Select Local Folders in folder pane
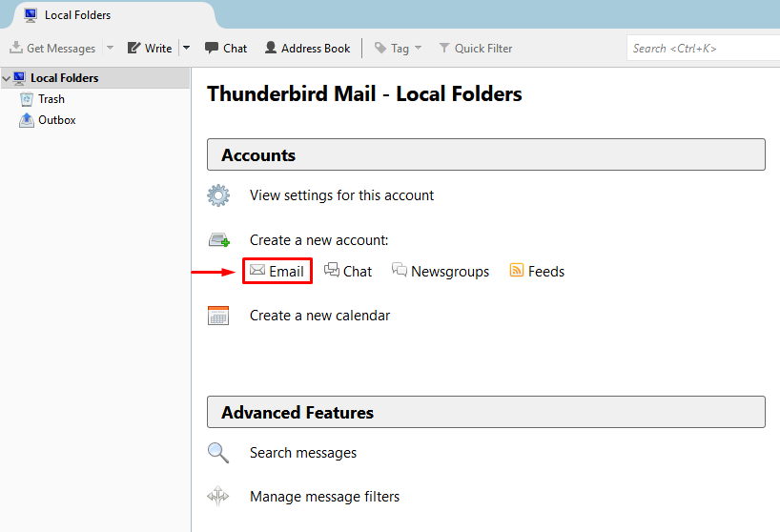Screen dimensions: 780x532 coord(95,78)
